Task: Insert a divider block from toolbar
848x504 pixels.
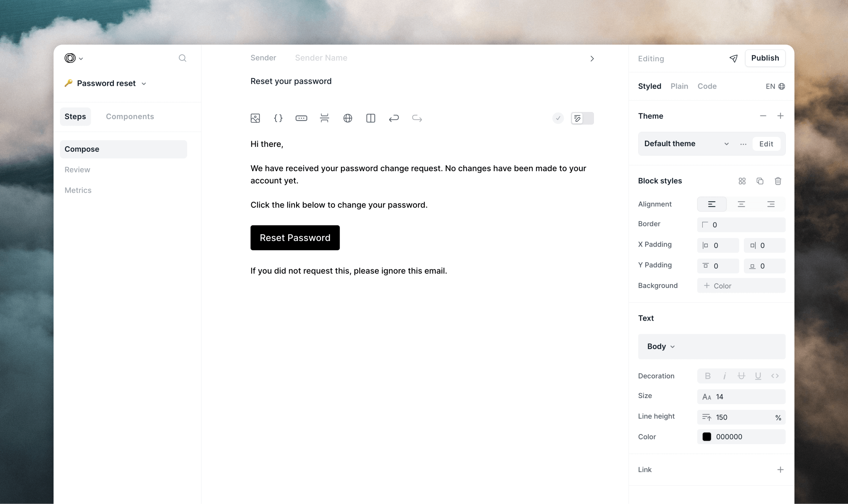Action: [324, 118]
